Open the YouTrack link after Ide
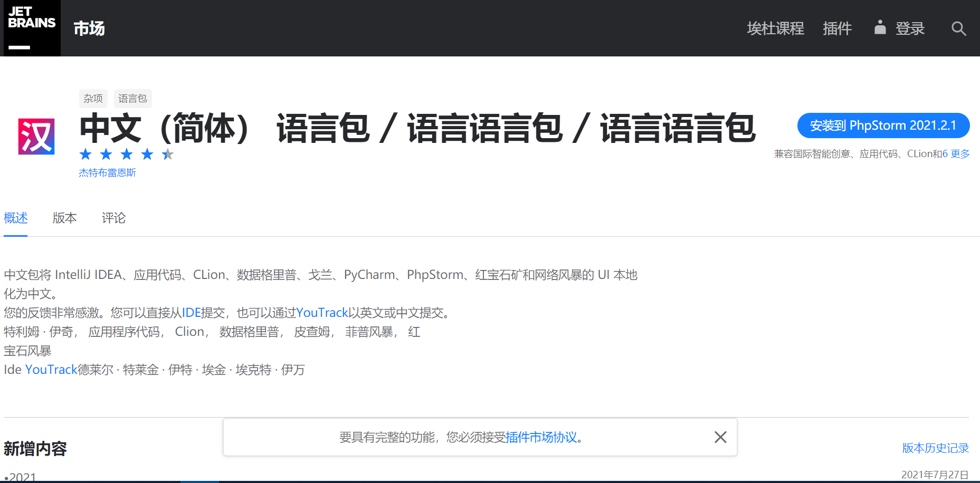980x483 pixels. (52, 370)
